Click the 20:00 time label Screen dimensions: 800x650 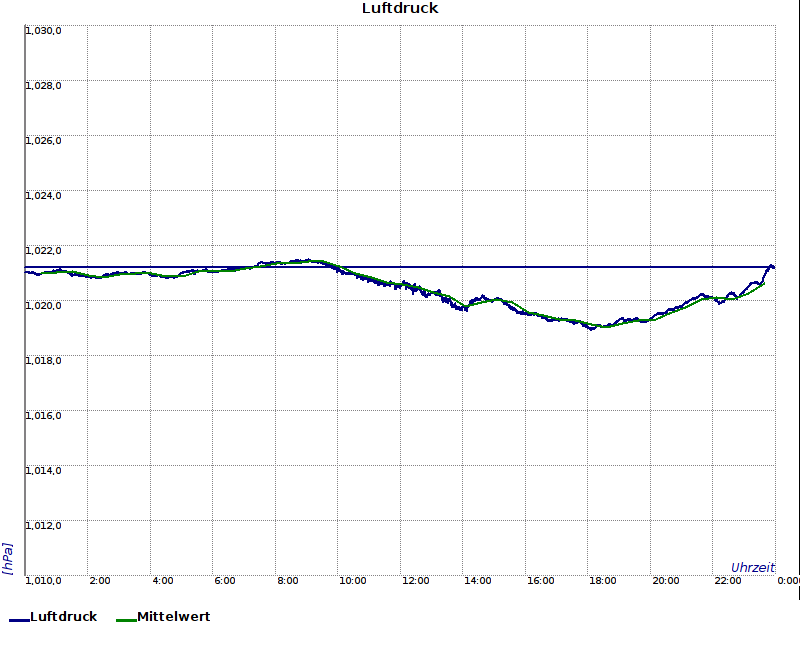pos(666,581)
